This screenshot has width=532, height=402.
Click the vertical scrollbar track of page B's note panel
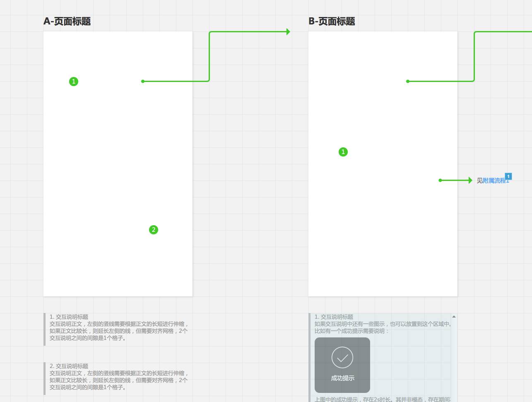pos(454,360)
